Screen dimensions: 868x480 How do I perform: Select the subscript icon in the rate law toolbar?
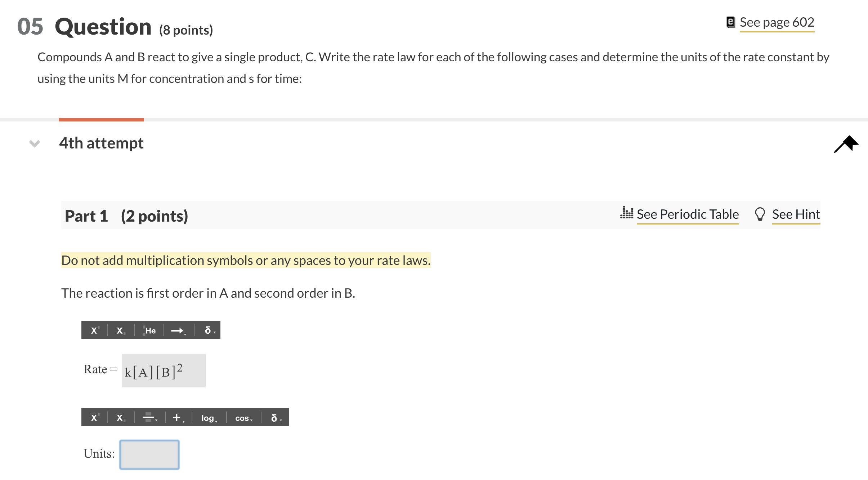click(x=120, y=330)
